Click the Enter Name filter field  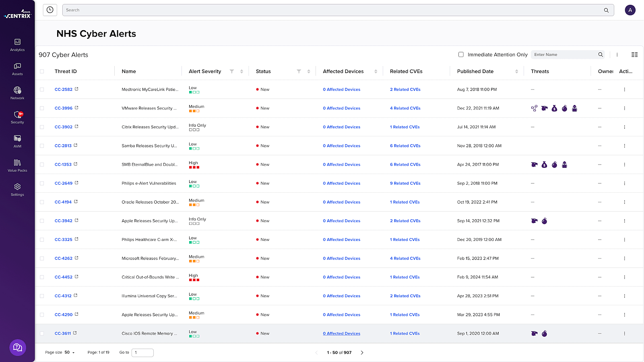568,55
